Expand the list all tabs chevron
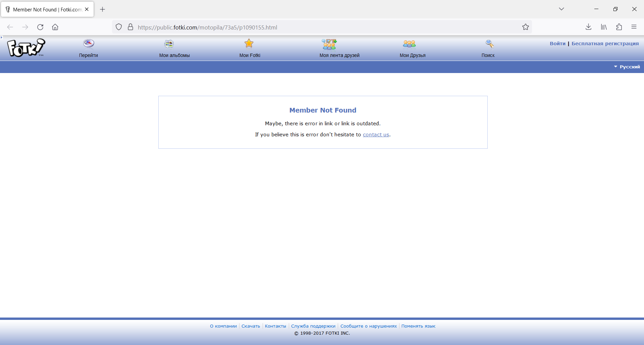Viewport: 644px width, 345px height. pyautogui.click(x=561, y=9)
